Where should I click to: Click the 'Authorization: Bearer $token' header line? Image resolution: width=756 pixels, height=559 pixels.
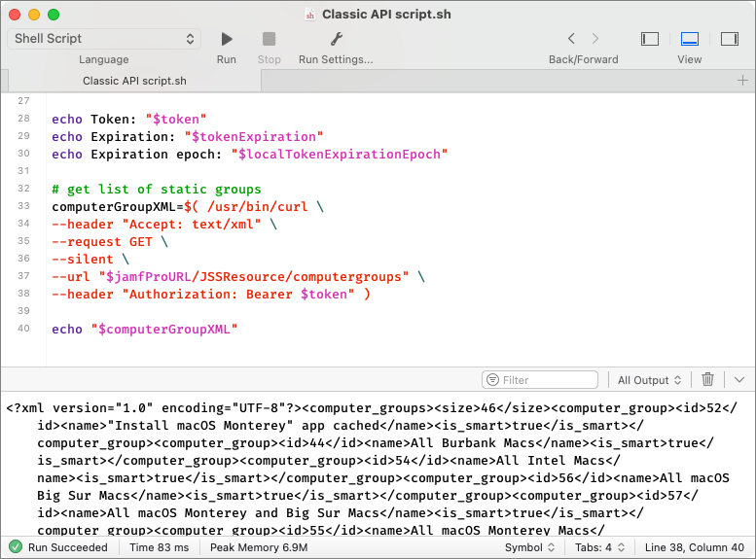pyautogui.click(x=211, y=294)
